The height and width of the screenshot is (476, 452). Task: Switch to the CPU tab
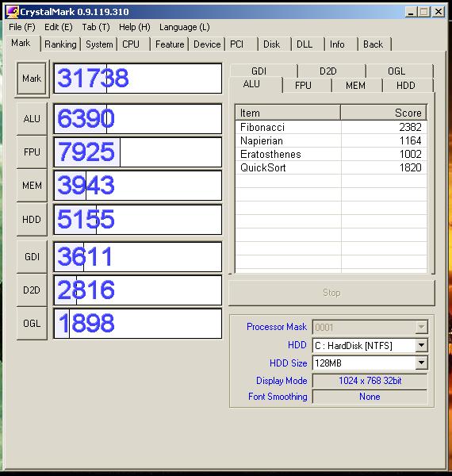tap(133, 44)
